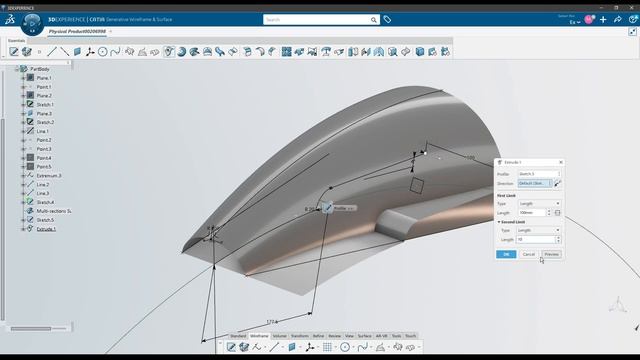Viewport: 640px width, 360px height.
Task: Click Preview in the Extrude dialog
Action: point(551,254)
